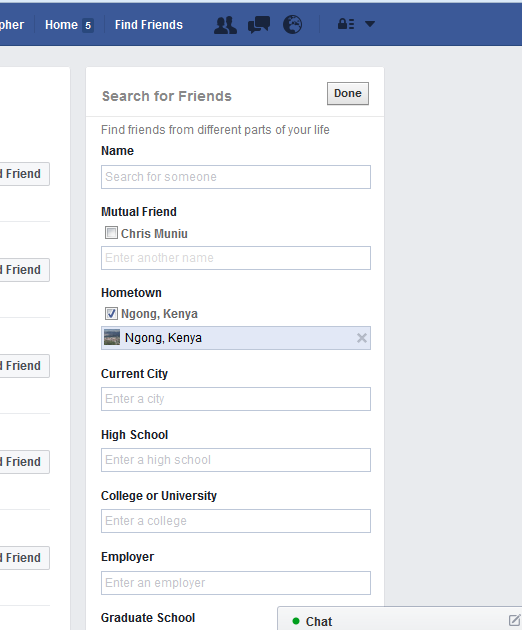This screenshot has height=630, width=522.
Task: Click the Ngong, Kenya thumbnail image
Action: (x=112, y=338)
